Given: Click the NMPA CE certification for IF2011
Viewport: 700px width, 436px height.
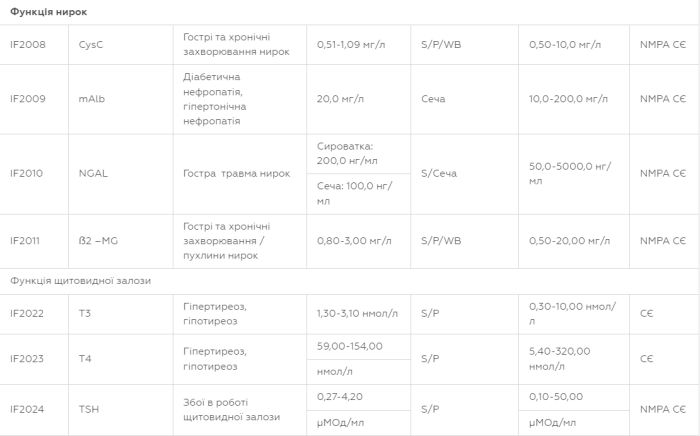Looking at the screenshot, I should [663, 241].
